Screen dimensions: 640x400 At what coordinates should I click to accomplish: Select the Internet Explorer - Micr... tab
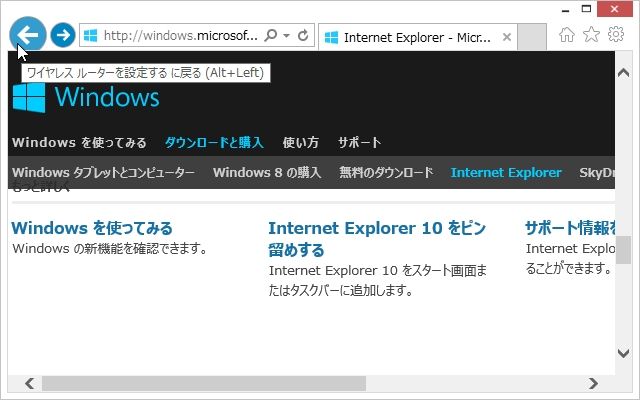[x=417, y=37]
